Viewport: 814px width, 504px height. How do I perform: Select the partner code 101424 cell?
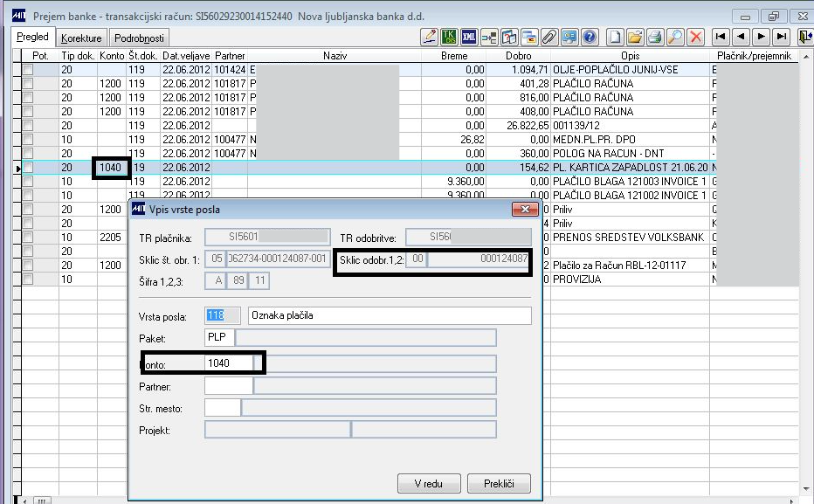coord(230,70)
